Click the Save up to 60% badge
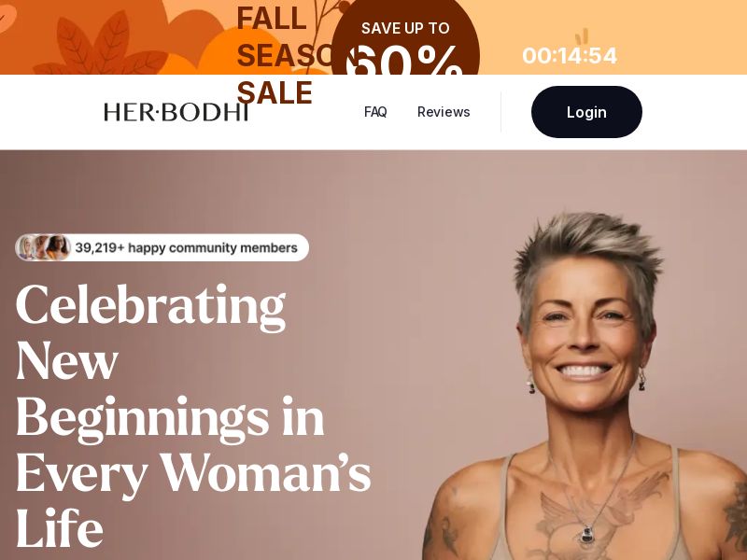The height and width of the screenshot is (560, 747). 405,38
